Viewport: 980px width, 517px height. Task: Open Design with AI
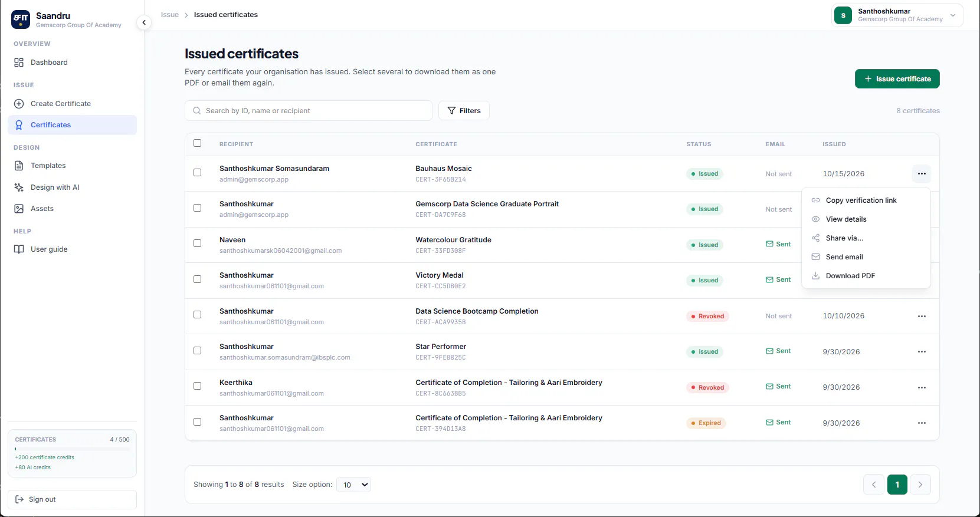pyautogui.click(x=72, y=187)
